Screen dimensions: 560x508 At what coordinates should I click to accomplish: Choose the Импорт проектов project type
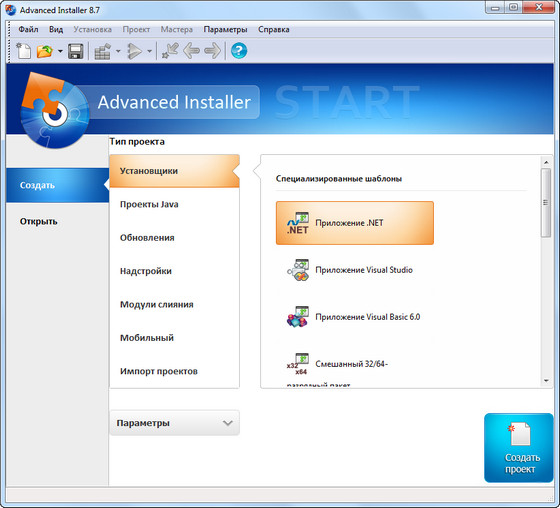click(174, 371)
